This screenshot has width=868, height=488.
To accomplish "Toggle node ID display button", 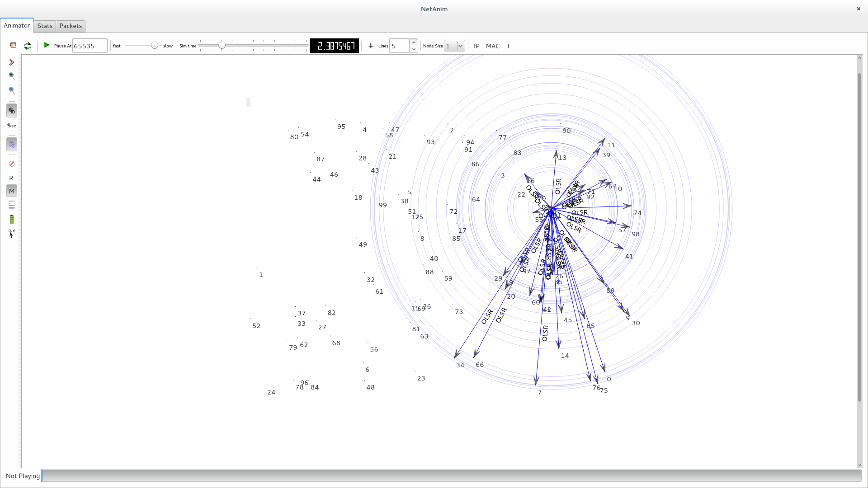I will (x=11, y=111).
